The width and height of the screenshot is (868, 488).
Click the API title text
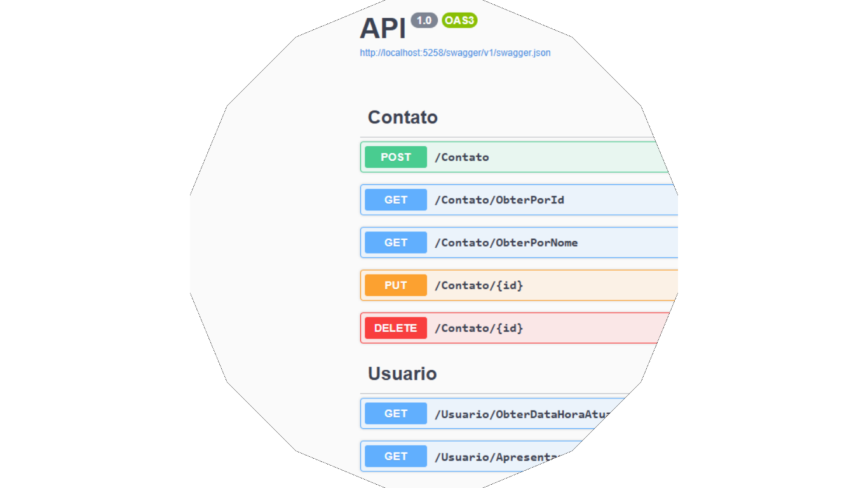[x=383, y=29]
